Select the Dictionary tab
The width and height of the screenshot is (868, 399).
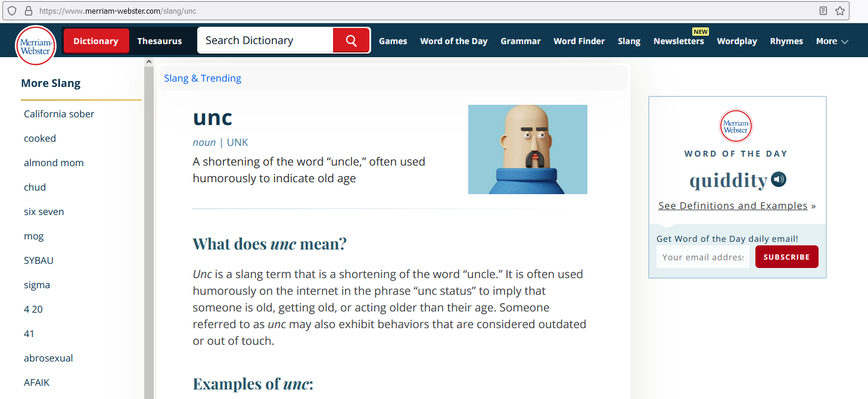click(96, 41)
